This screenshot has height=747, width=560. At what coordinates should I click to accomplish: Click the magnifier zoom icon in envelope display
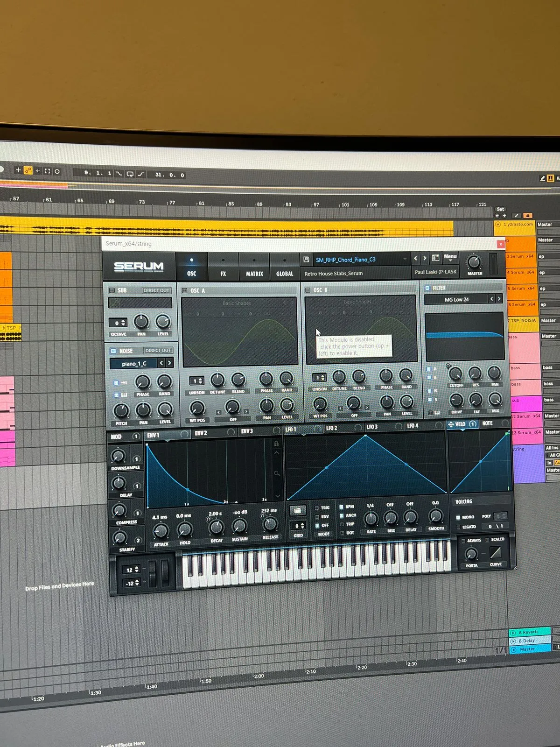point(277,473)
